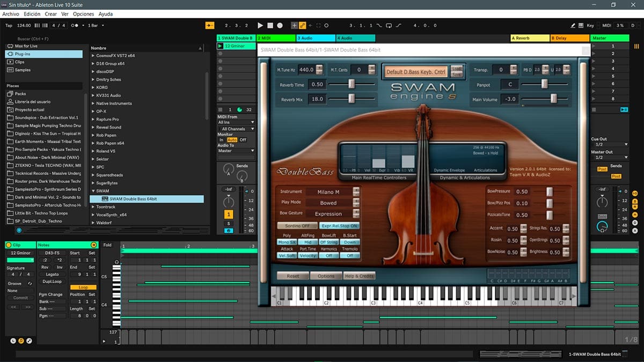
Task: Toggle the Draw Mode pencil icon
Action: 574,25
